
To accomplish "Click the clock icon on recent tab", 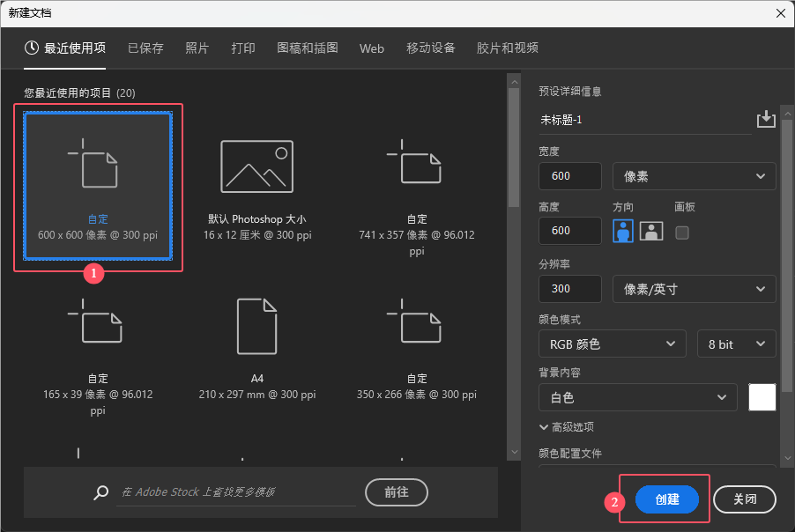I will [x=32, y=48].
